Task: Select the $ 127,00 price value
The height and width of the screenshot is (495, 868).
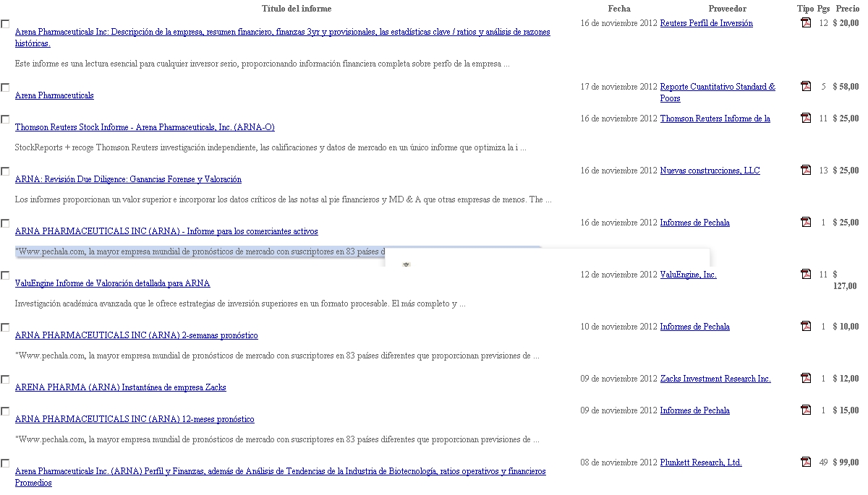Action: pos(845,280)
